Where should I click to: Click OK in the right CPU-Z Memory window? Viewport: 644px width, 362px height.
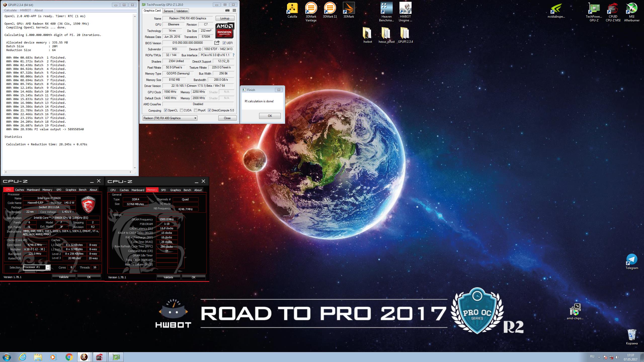pos(193,277)
